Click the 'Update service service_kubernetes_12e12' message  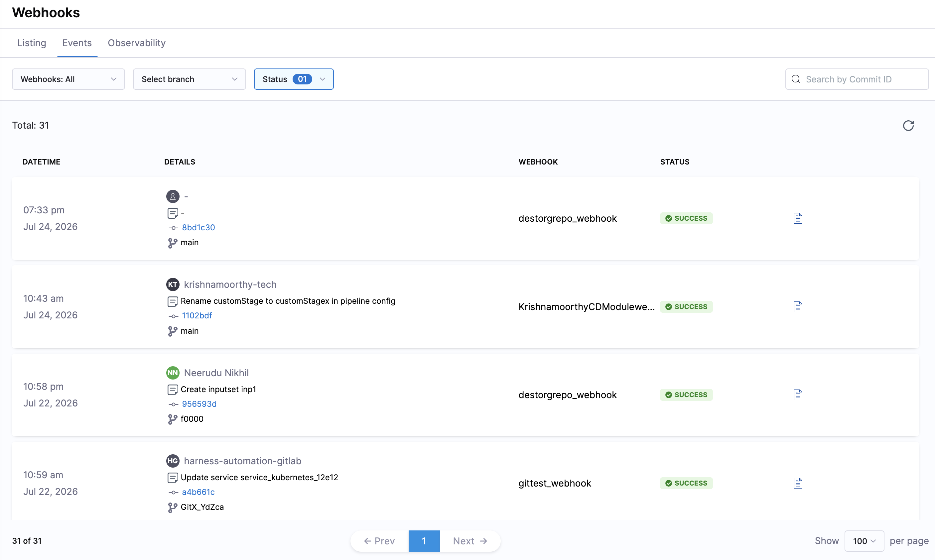[259, 478]
